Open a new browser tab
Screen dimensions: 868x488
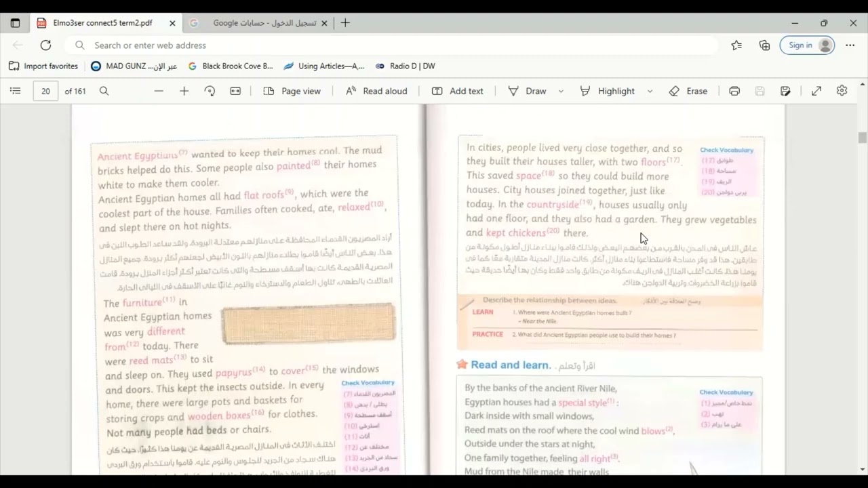point(345,23)
